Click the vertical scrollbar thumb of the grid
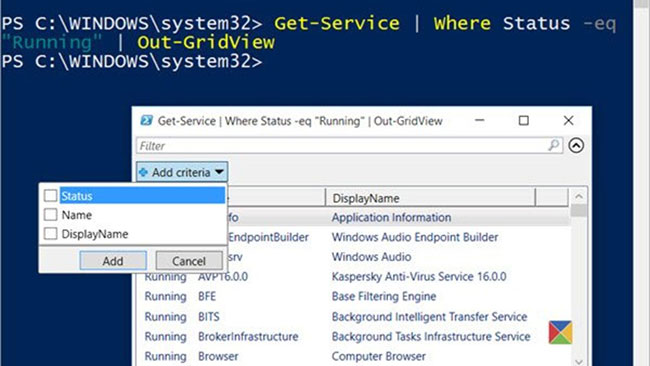 pyautogui.click(x=579, y=211)
